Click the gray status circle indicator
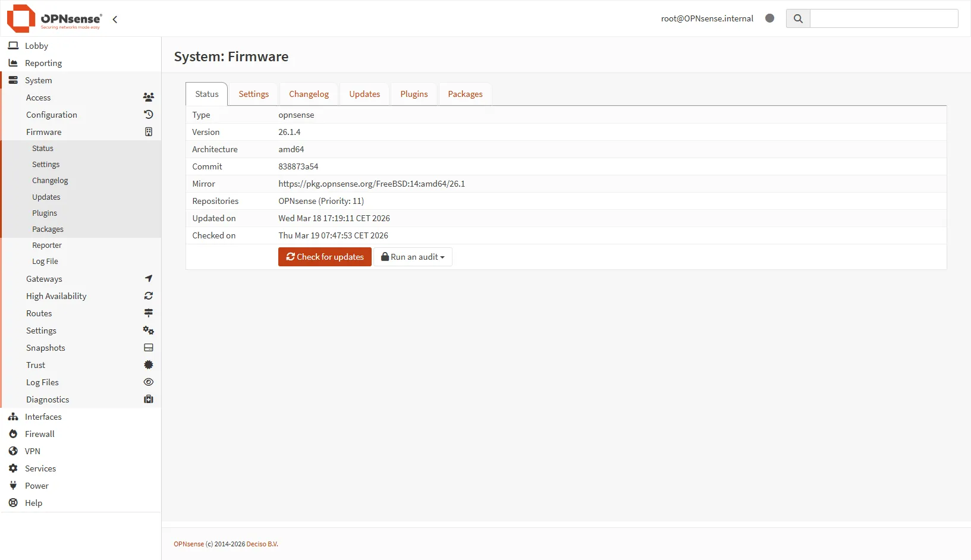The height and width of the screenshot is (560, 971). [769, 18]
